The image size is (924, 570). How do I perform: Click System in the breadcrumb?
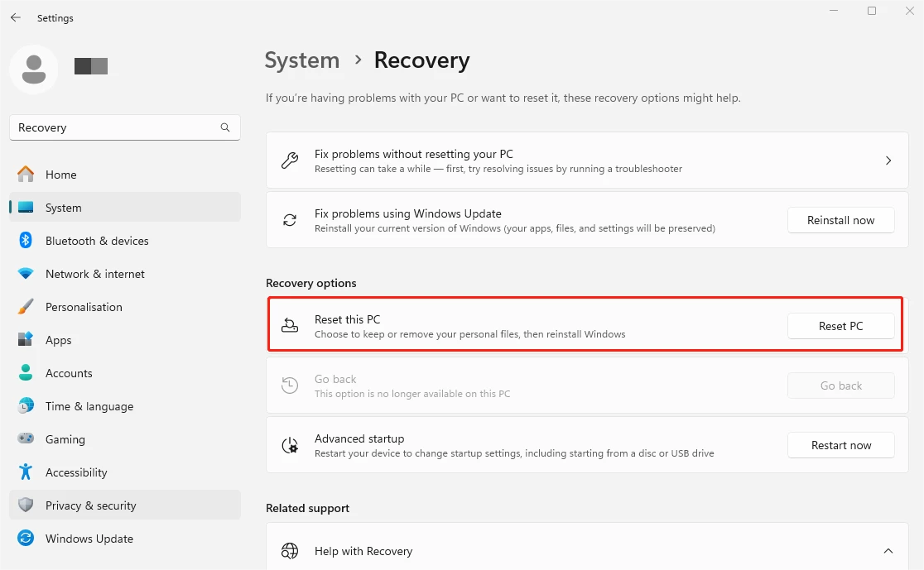[301, 60]
